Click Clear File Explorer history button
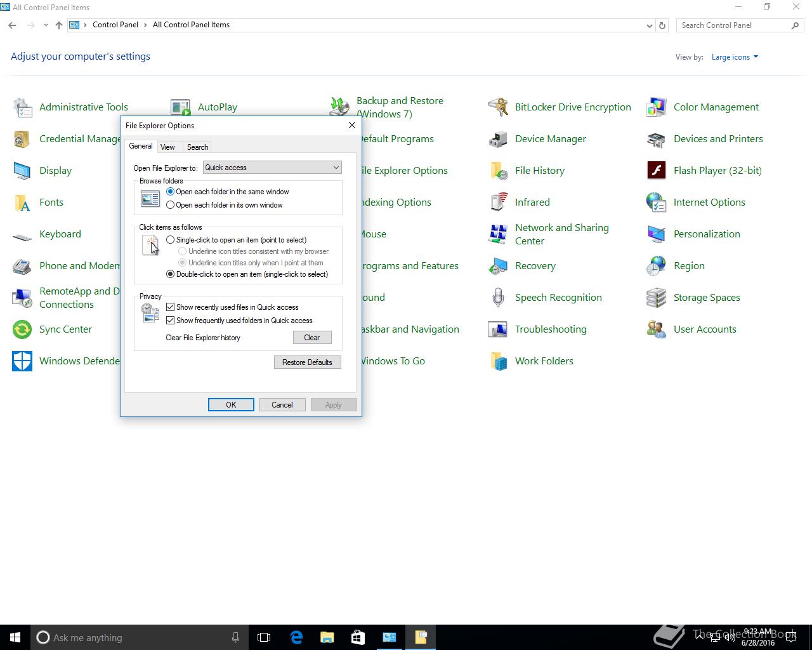Image resolution: width=812 pixels, height=650 pixels. tap(312, 338)
